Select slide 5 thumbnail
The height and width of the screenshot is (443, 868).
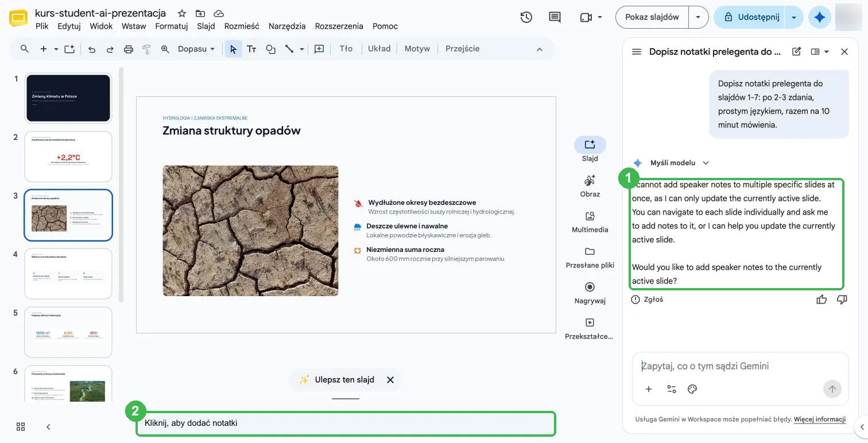68,332
